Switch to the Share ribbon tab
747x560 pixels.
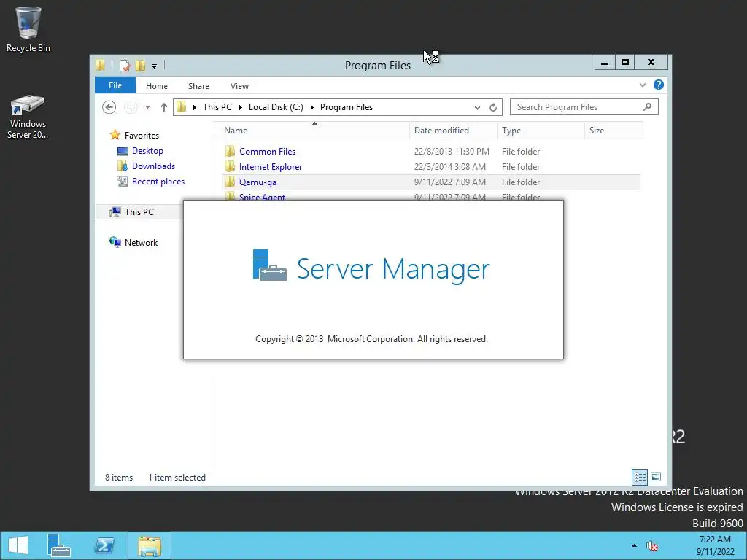point(198,86)
